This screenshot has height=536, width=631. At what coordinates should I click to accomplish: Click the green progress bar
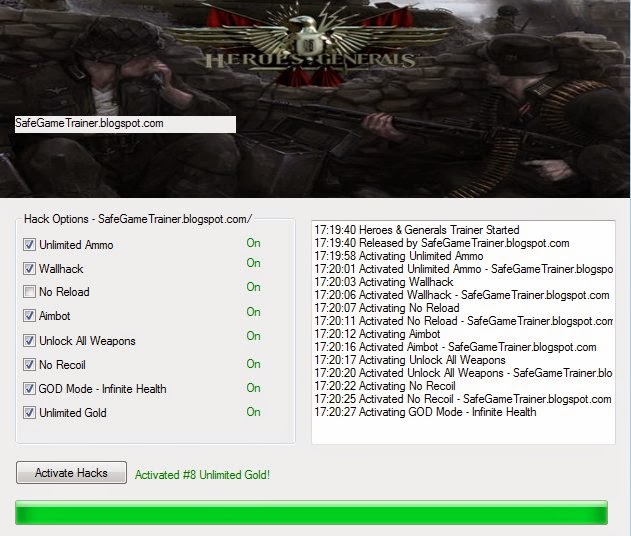[x=311, y=513]
